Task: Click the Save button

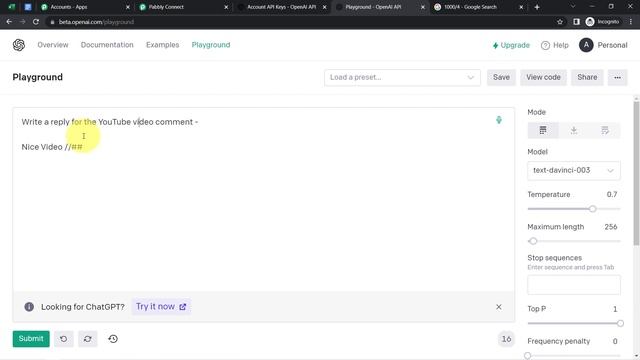Action: pyautogui.click(x=501, y=78)
